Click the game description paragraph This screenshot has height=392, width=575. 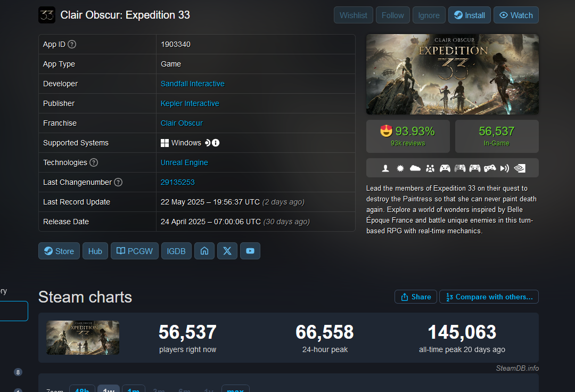452,210
